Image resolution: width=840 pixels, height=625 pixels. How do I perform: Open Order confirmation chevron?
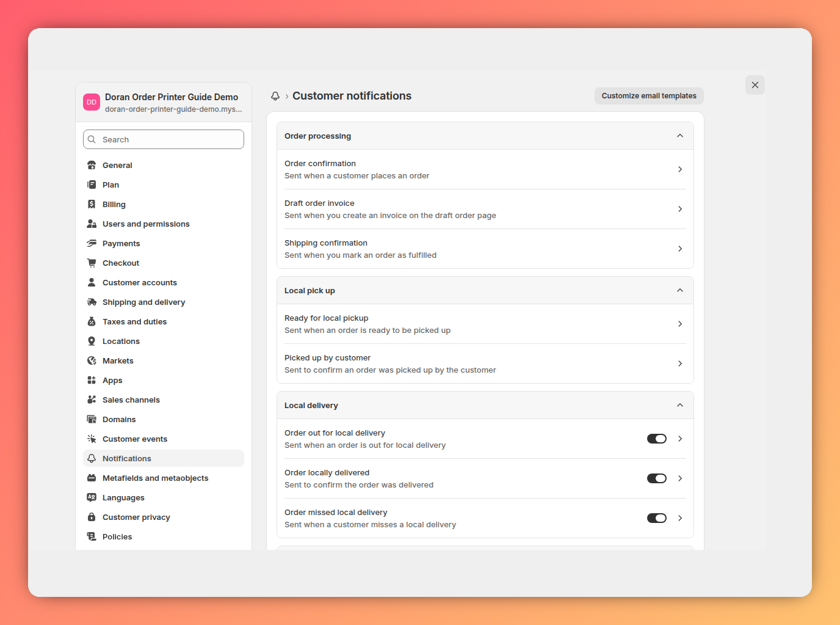pos(680,169)
